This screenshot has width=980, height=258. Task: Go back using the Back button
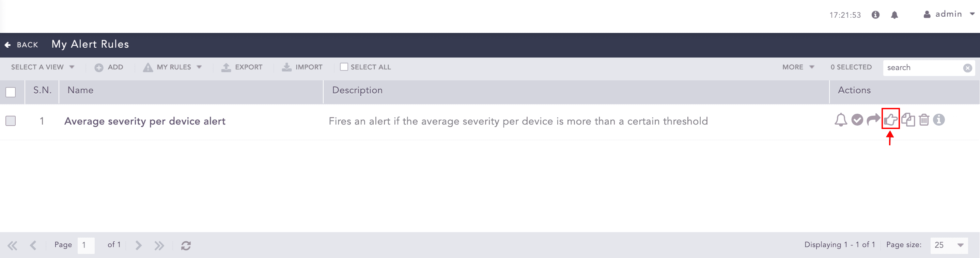22,45
